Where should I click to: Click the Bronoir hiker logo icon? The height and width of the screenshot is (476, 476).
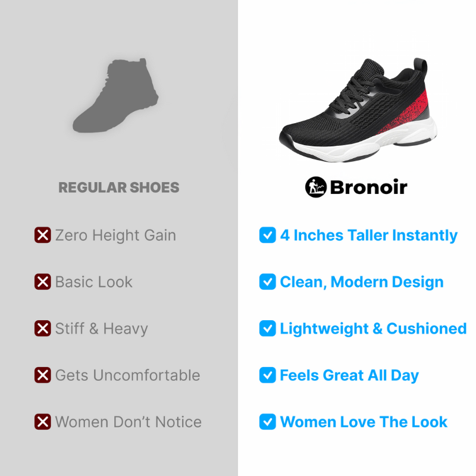(x=316, y=187)
